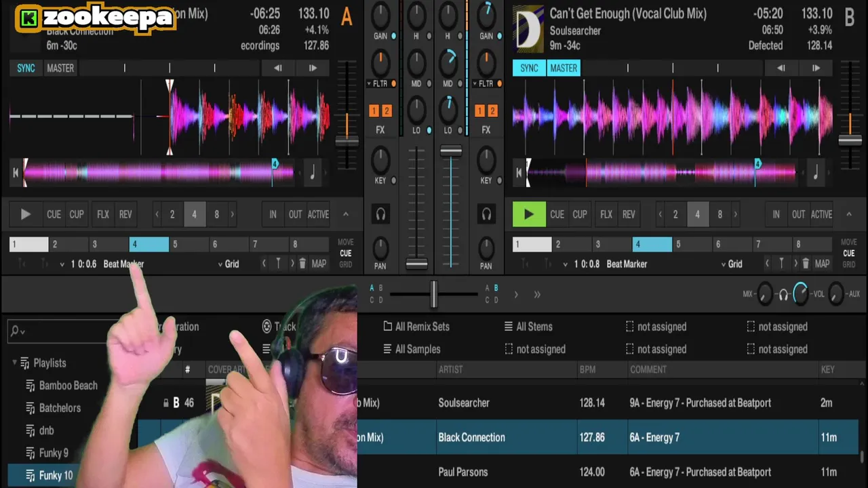Collapse deck A advanced panel with the arrow

[x=345, y=214]
